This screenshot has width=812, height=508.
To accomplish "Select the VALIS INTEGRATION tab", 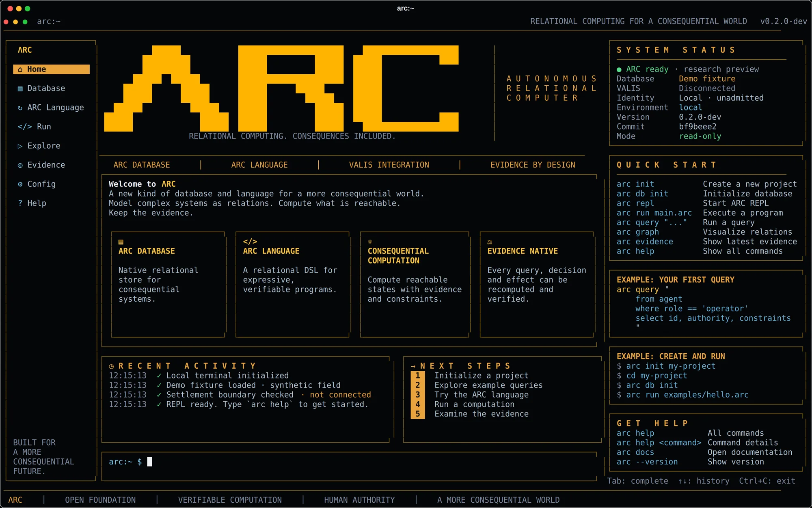I will 389,165.
